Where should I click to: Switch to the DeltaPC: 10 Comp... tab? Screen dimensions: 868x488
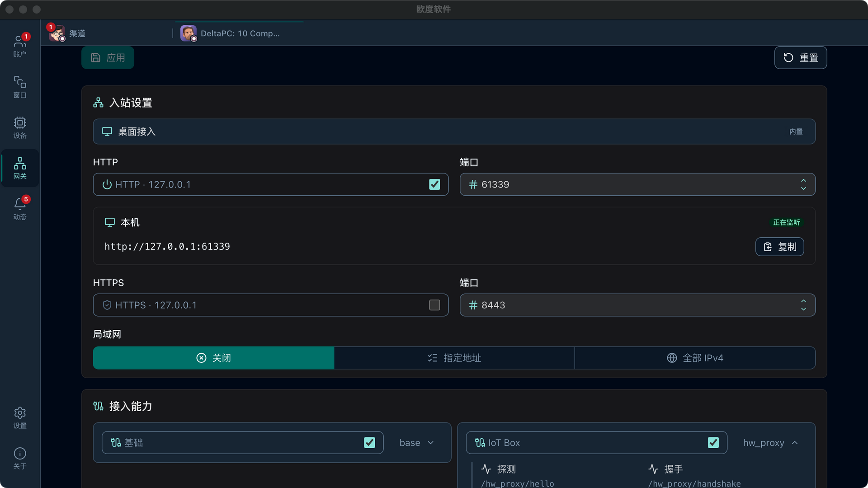point(240,33)
